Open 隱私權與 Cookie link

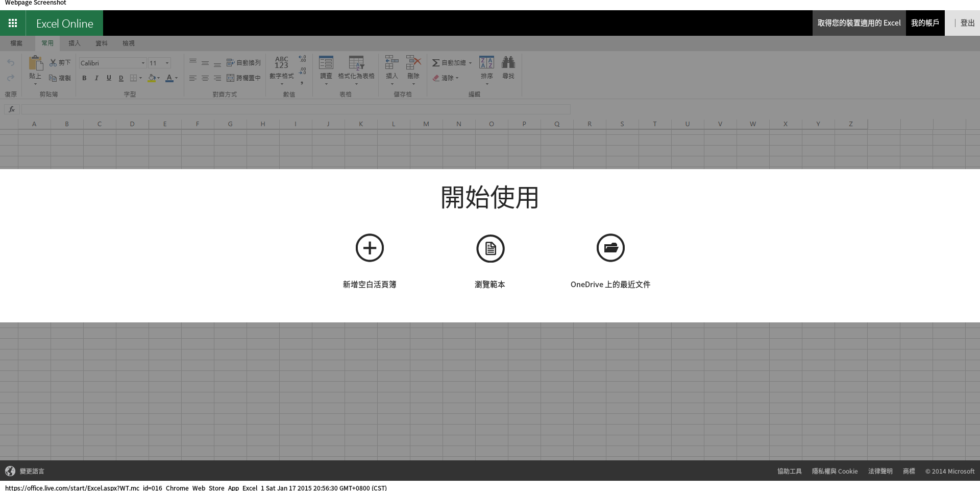tap(835, 471)
